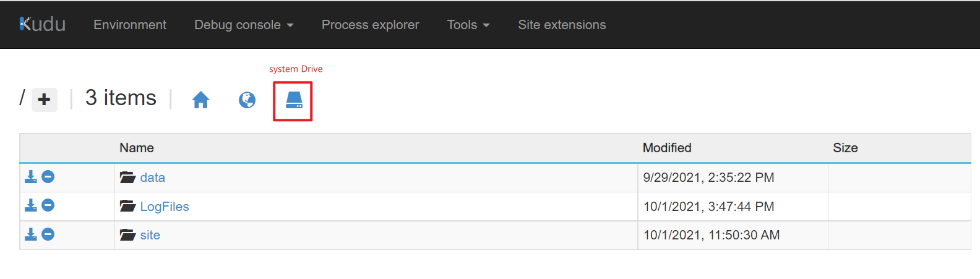980x279 pixels.
Task: Open the Environment menu item
Action: pyautogui.click(x=130, y=25)
